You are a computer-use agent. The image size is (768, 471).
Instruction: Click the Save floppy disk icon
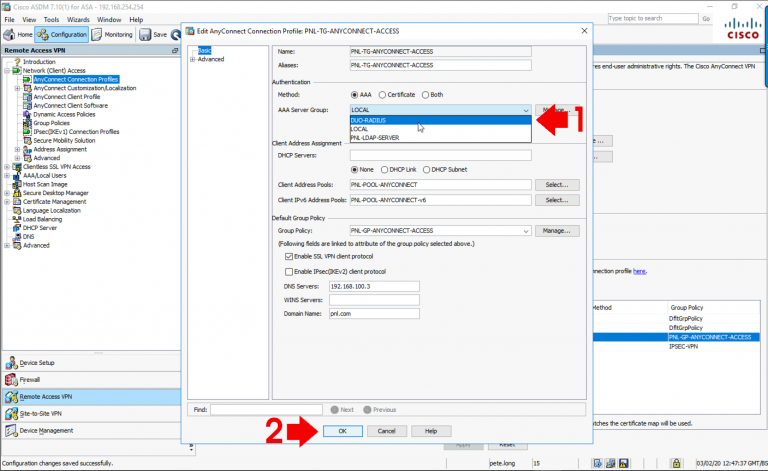point(145,34)
